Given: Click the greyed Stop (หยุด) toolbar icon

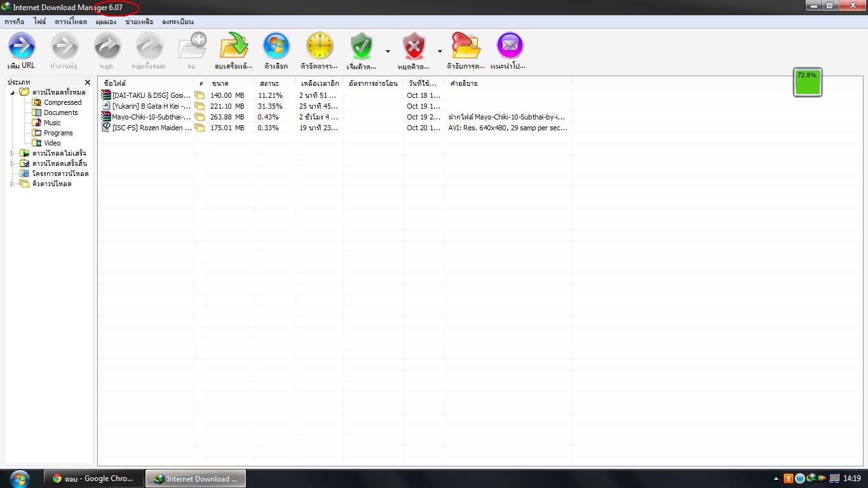Looking at the screenshot, I should coord(107,46).
